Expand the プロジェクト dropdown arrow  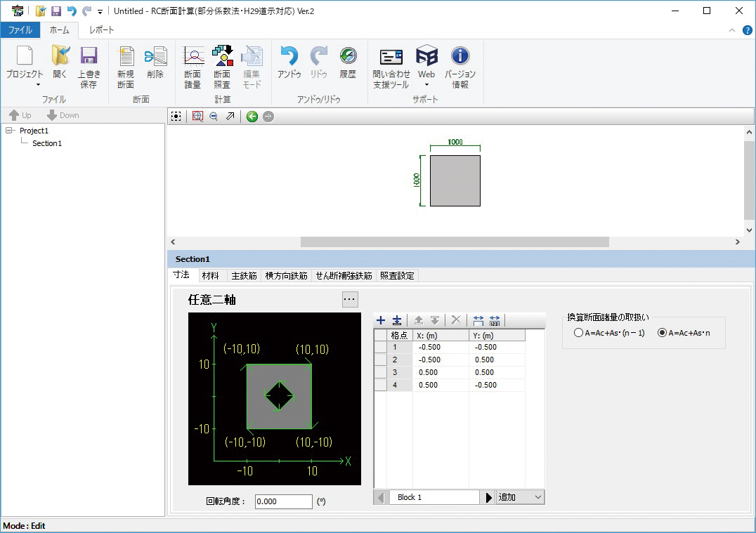tap(38, 85)
